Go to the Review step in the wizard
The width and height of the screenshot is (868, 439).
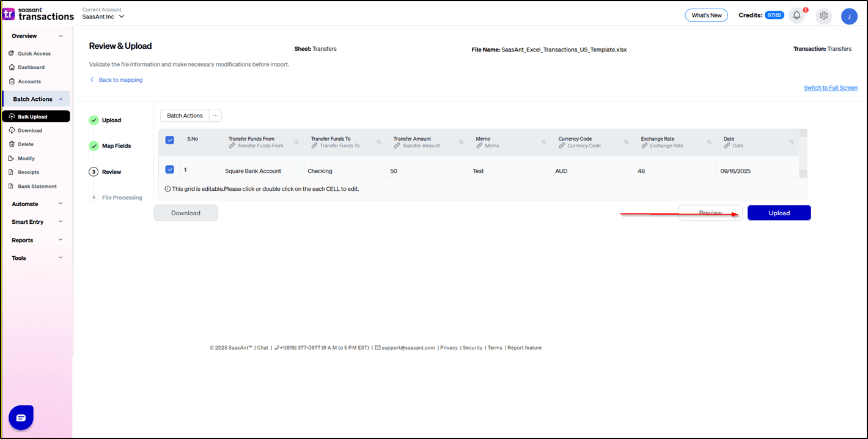[x=110, y=172]
